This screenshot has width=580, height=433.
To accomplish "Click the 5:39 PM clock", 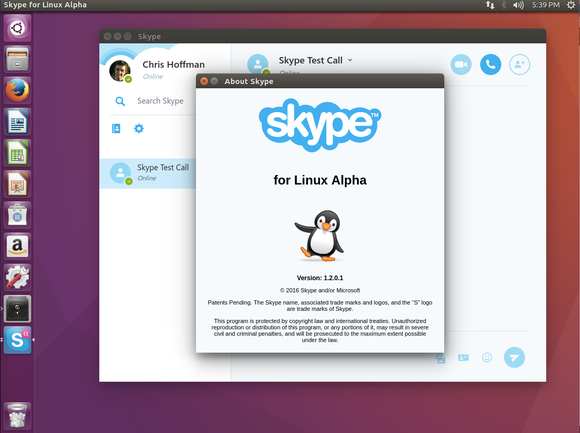I will coord(546,5).
